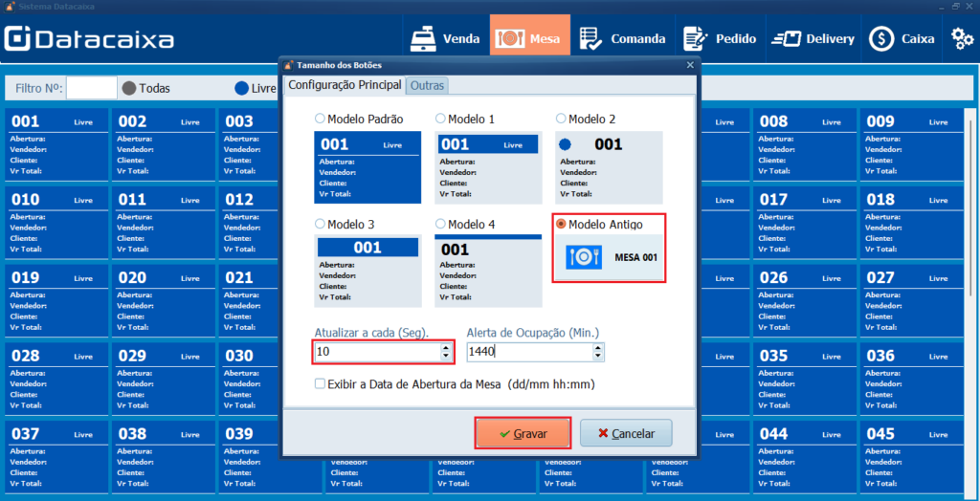Open table 020 card
Image resolution: width=980 pixels, height=501 pixels.
164,302
